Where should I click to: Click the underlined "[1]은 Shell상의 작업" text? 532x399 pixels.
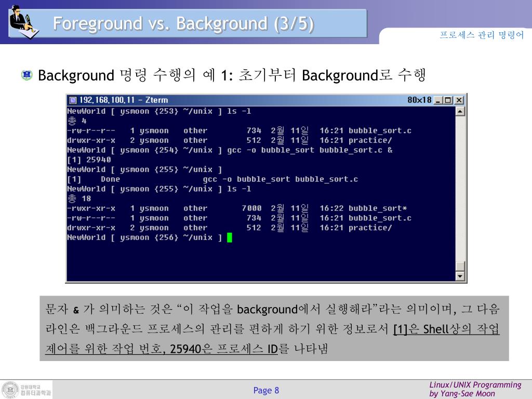coord(446,329)
